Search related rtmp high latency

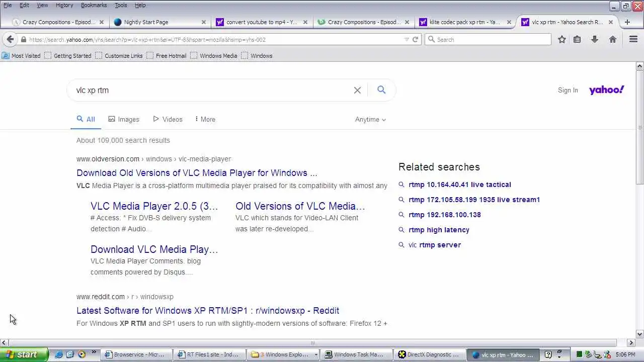click(439, 230)
